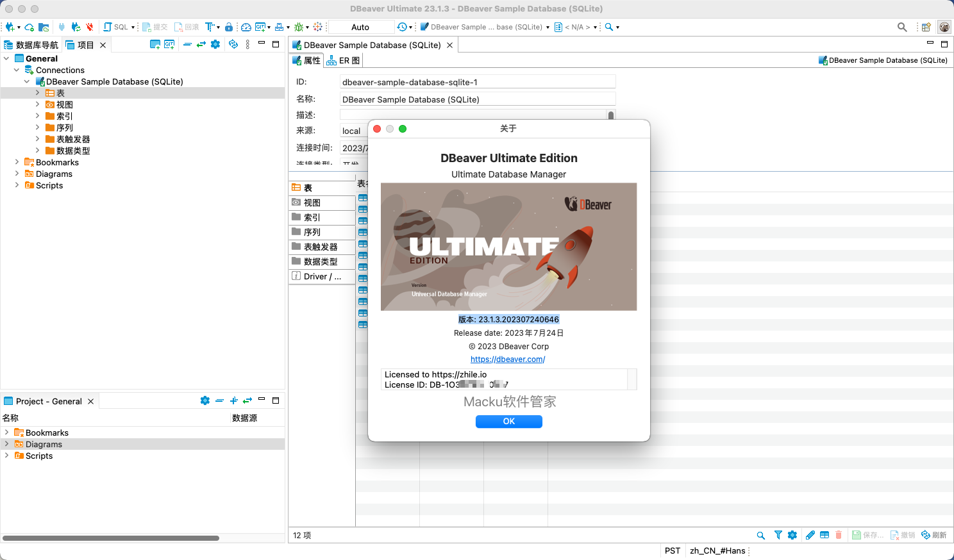This screenshot has width=954, height=560.
Task: Click OK in the About dialog
Action: click(509, 421)
